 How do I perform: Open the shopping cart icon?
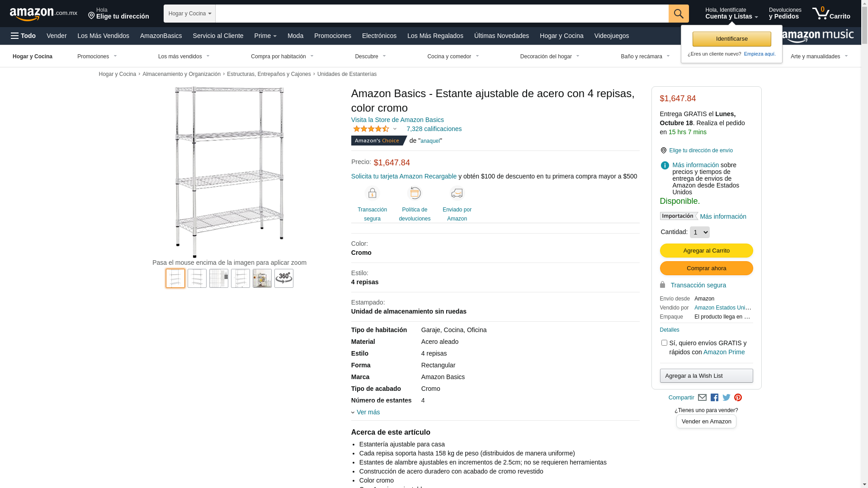point(831,14)
